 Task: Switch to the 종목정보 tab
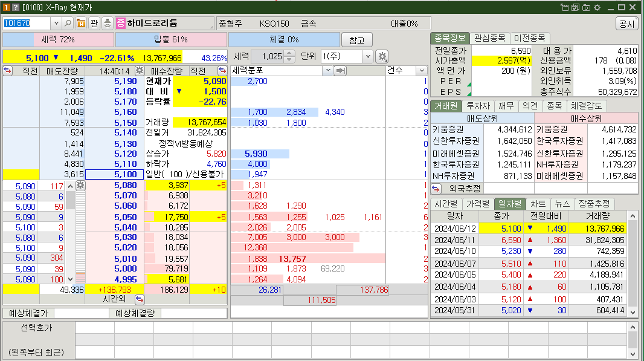pos(449,38)
